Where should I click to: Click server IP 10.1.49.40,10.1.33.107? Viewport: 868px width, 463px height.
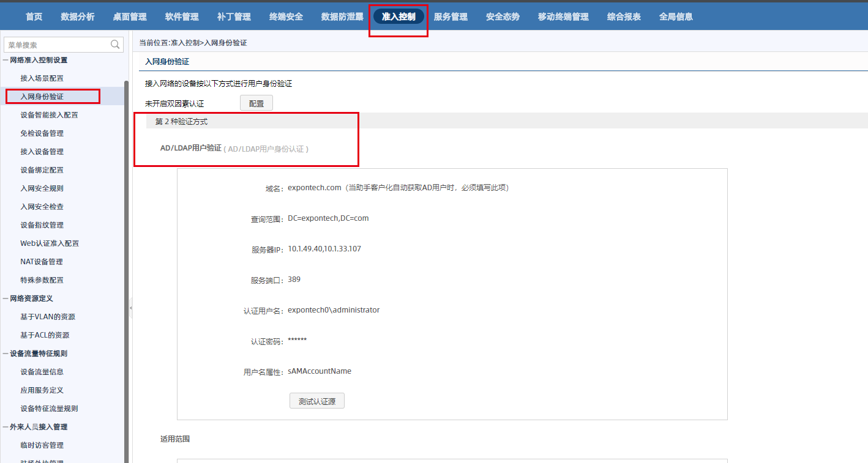click(x=324, y=249)
